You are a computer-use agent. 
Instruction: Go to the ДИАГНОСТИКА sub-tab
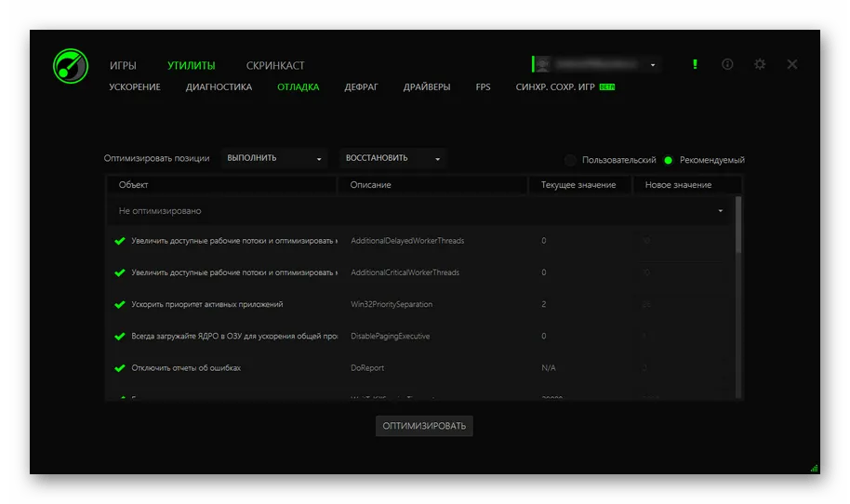tap(219, 87)
